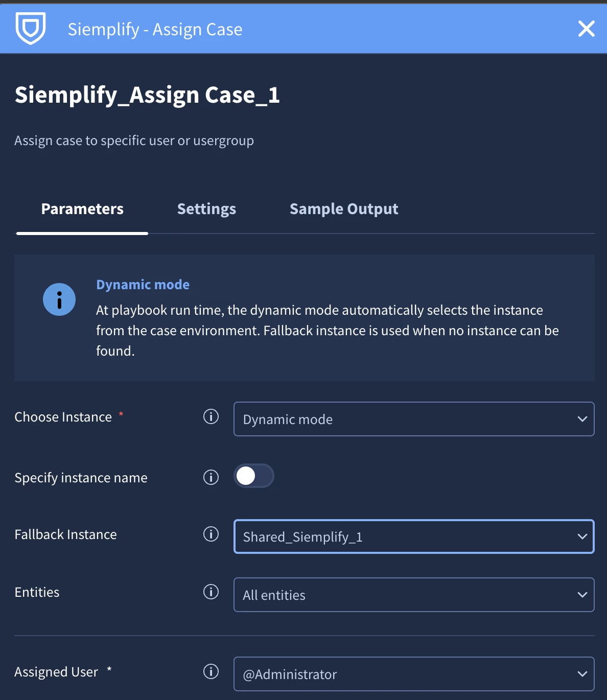Click the Siemplify shield logo icon
The width and height of the screenshot is (607, 700).
[31, 29]
